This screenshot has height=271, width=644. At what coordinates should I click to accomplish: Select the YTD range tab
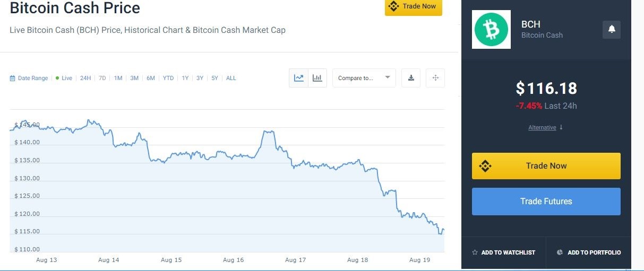(x=168, y=78)
